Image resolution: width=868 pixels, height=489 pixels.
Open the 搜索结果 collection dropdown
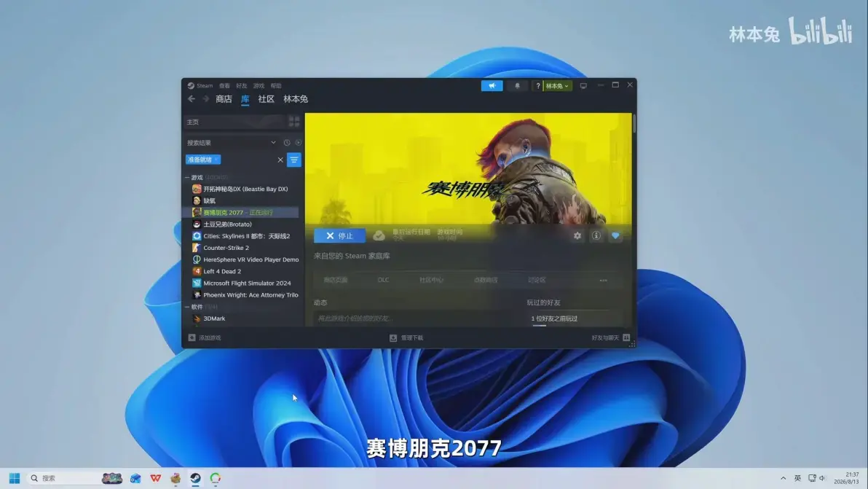pos(274,143)
